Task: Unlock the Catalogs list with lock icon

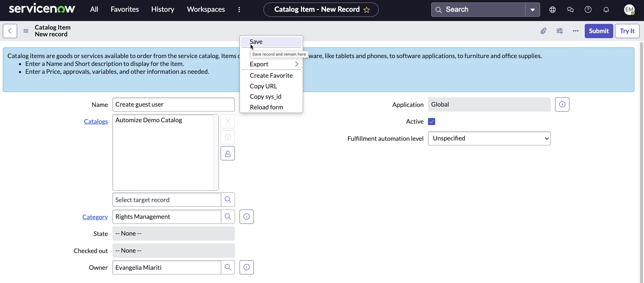Action: pyautogui.click(x=228, y=154)
